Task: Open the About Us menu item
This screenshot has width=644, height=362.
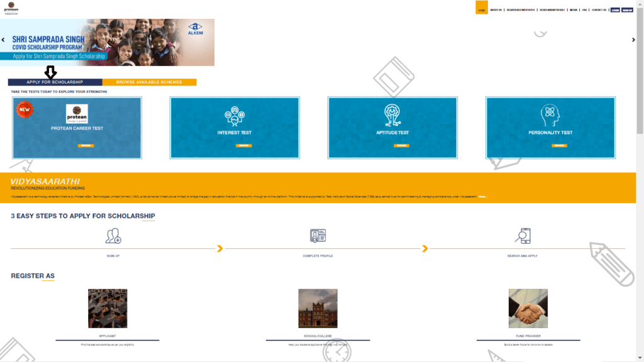Action: click(496, 10)
